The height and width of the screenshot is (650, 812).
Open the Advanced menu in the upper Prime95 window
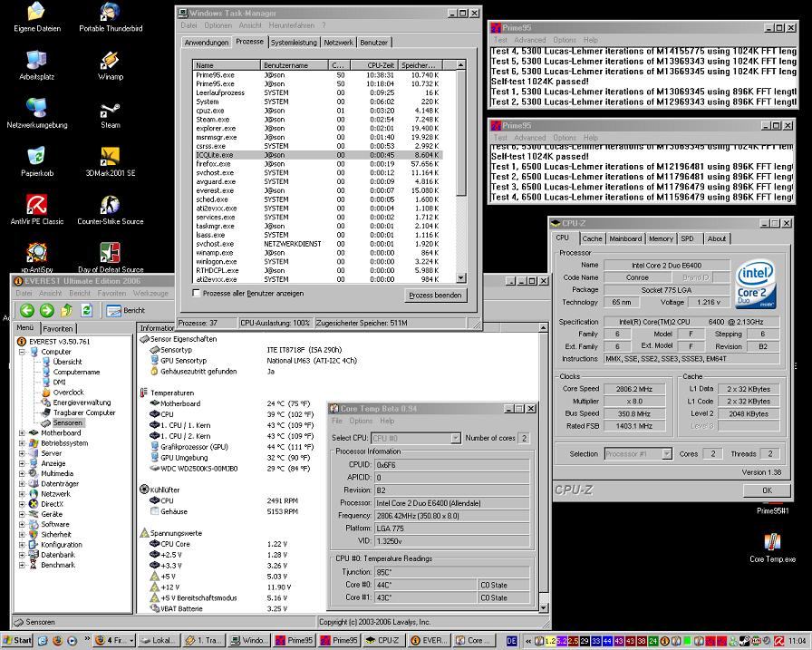(x=530, y=40)
